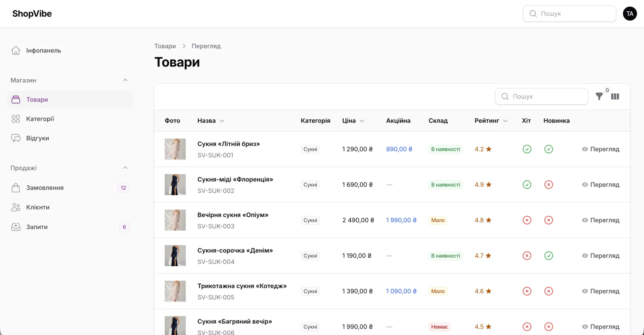Select Товари in the sidebar
The height and width of the screenshot is (335, 644).
point(70,99)
